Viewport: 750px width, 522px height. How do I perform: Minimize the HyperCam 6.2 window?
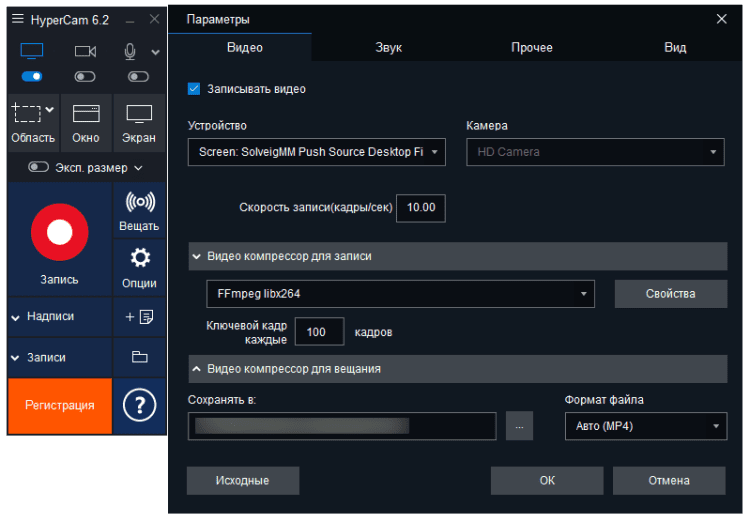[130, 21]
